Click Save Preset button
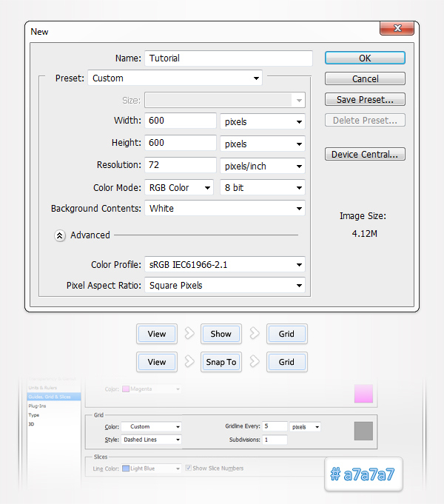Viewport: 444px width, 504px height. (x=365, y=100)
